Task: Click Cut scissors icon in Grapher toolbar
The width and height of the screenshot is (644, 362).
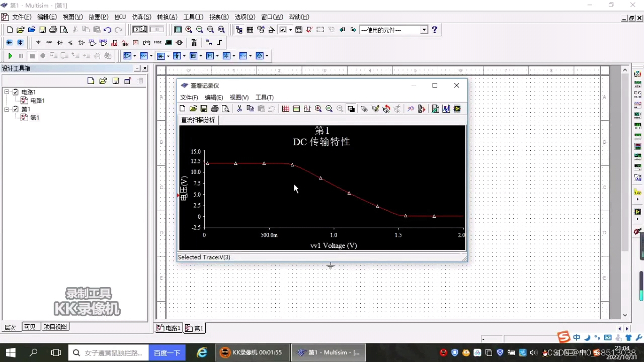Action: pyautogui.click(x=239, y=109)
